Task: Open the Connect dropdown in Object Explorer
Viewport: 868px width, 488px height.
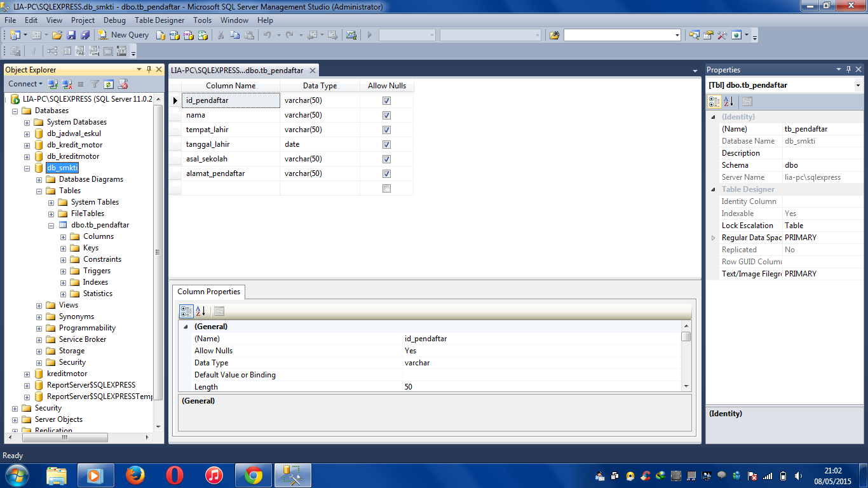Action: (x=25, y=84)
